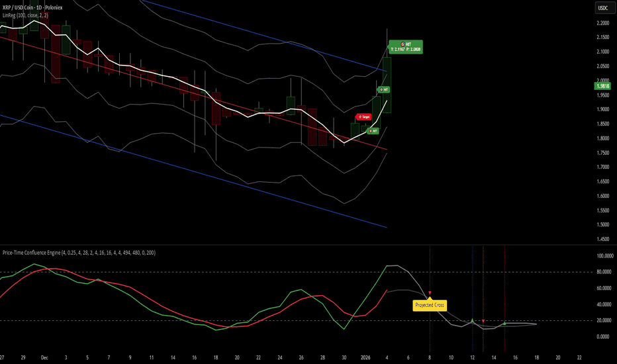This screenshot has height=364, width=617.
Task: Select the red regression midline
Action: pos(193,94)
